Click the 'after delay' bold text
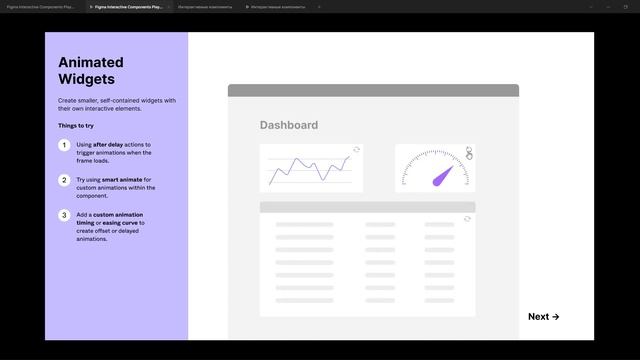The height and width of the screenshot is (360, 640). [x=108, y=144]
